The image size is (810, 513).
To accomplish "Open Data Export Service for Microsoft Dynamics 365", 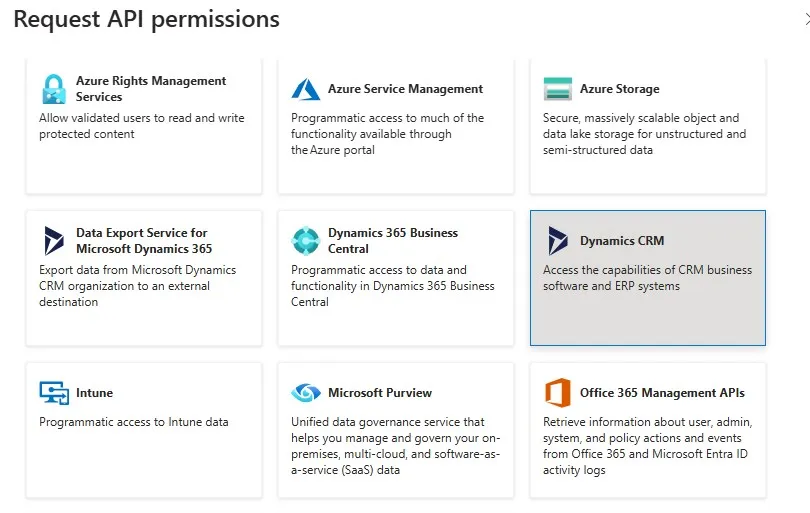I will [144, 241].
